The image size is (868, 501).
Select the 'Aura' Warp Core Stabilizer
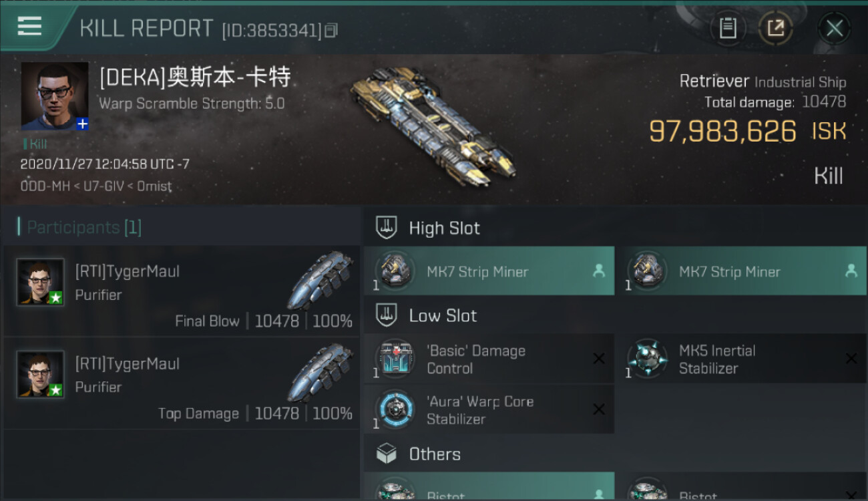coord(489,409)
